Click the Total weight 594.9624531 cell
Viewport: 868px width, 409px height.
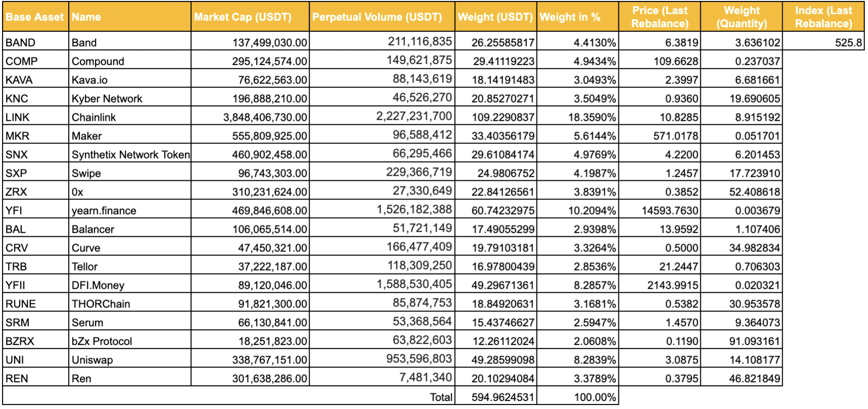[x=496, y=396]
